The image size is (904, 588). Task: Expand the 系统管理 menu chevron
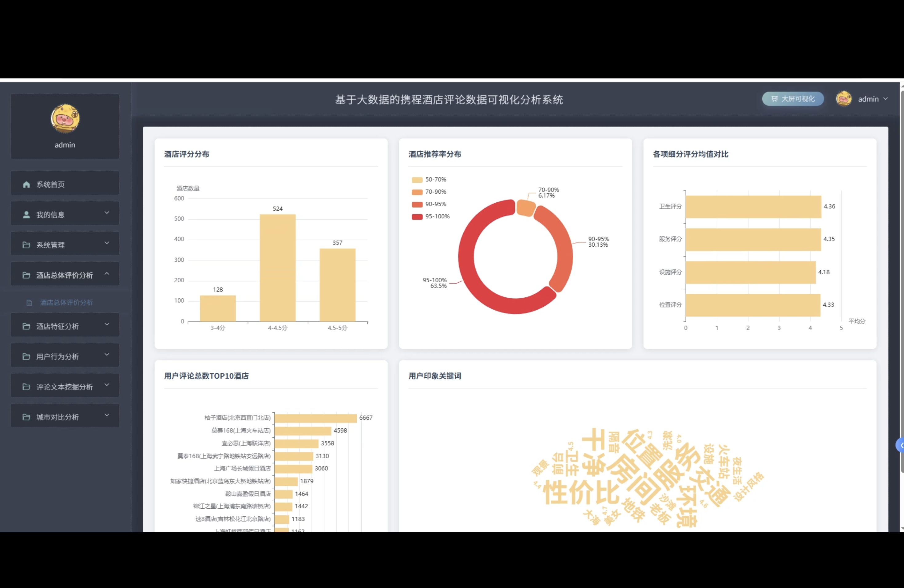point(107,243)
